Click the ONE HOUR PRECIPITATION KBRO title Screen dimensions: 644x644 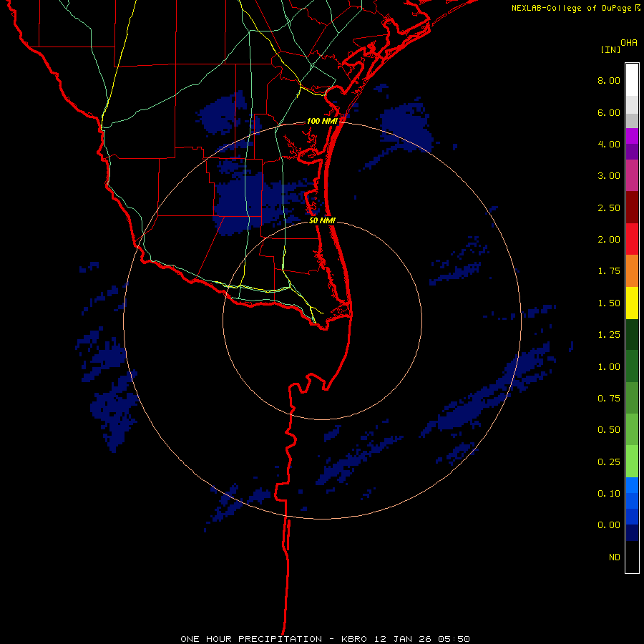pyautogui.click(x=325, y=639)
